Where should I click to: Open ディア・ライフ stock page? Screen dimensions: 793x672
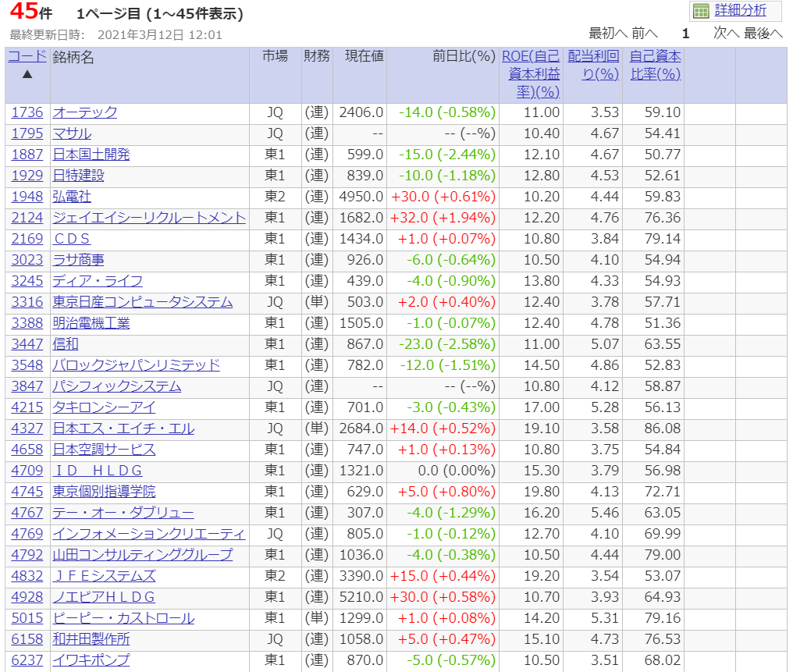(x=98, y=281)
